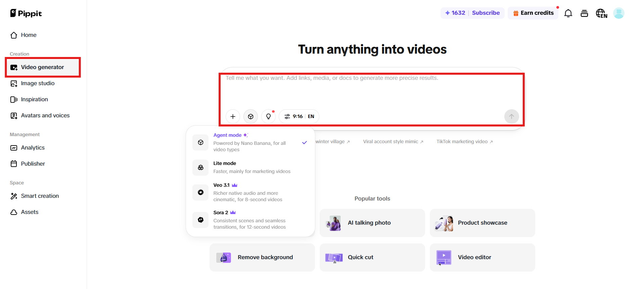The width and height of the screenshot is (644, 289).
Task: Click the Quick cut thumbnail icon
Action: click(334, 258)
